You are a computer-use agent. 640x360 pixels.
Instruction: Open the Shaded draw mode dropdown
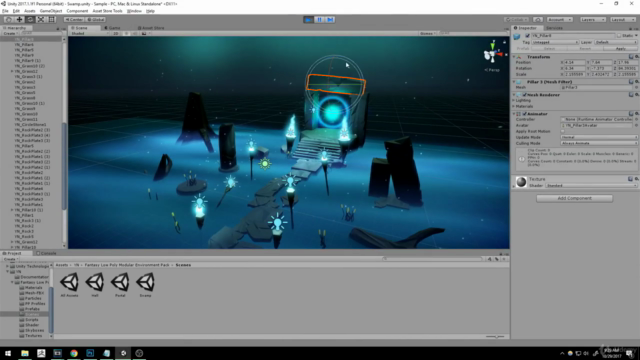tap(89, 33)
